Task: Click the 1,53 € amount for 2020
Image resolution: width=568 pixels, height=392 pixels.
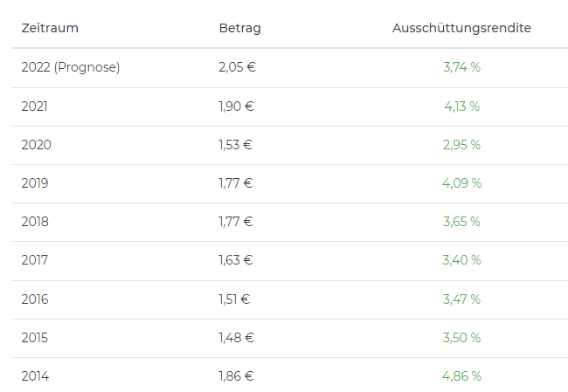Action: (x=236, y=145)
